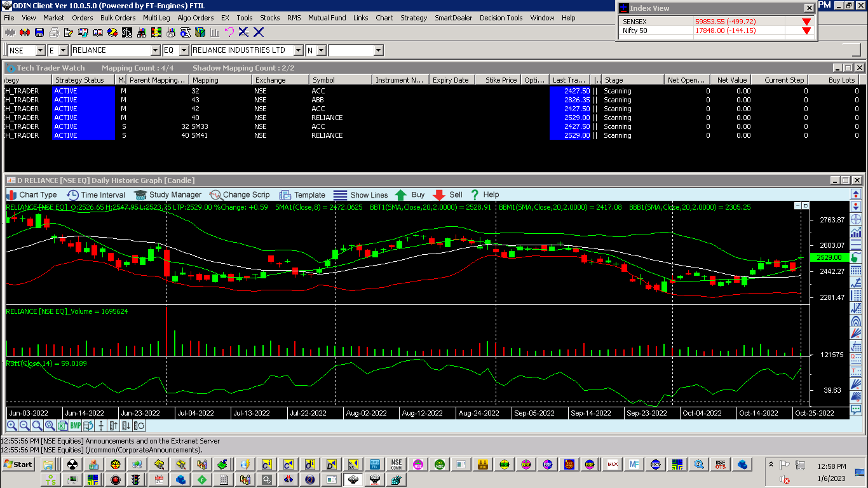This screenshot has width=868, height=488.
Task: Click the Expiry Date column header
Action: point(451,80)
